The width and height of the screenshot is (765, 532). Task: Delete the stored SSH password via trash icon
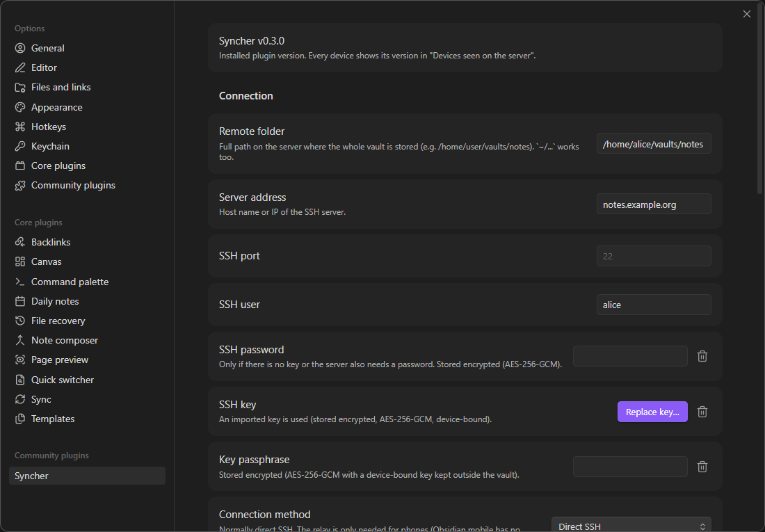coord(702,356)
